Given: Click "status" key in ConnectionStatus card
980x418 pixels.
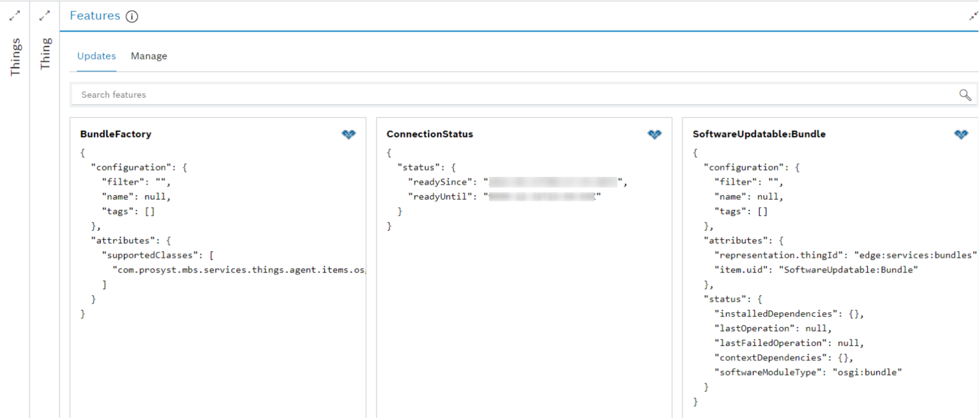Looking at the screenshot, I should [x=418, y=167].
